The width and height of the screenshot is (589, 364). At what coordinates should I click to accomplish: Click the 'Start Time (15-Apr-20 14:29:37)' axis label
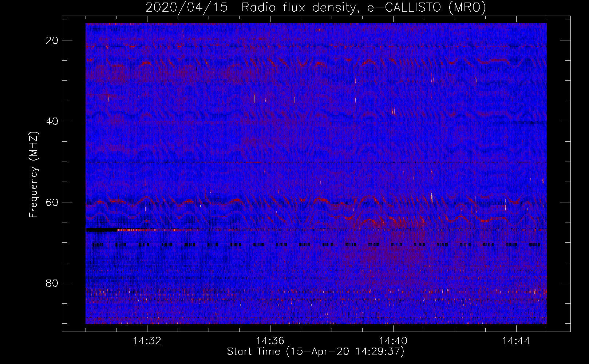point(316,352)
